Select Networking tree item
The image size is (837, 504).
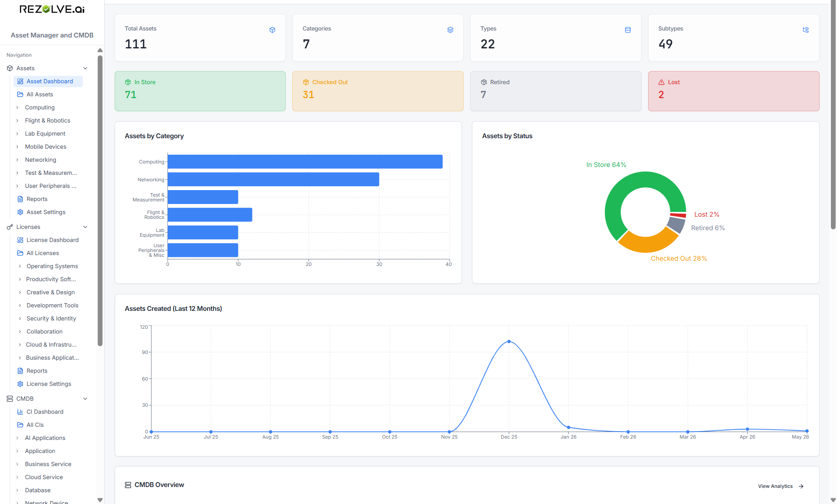41,160
